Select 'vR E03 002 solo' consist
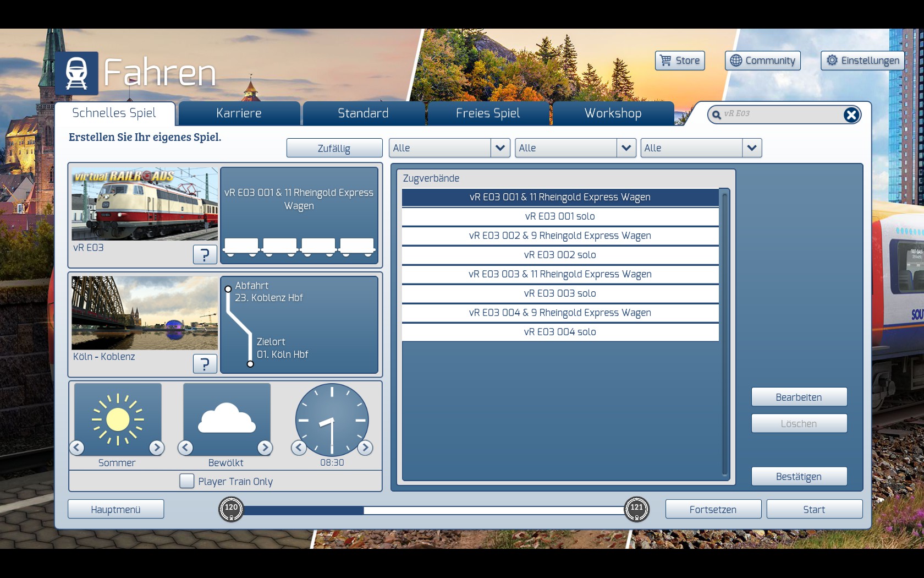This screenshot has height=578, width=924. coord(560,255)
